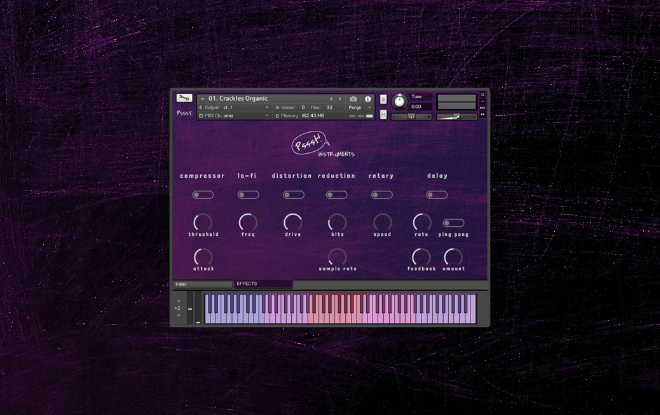Click the PV button on header edge
This screenshot has height=415, width=660.
482,114
